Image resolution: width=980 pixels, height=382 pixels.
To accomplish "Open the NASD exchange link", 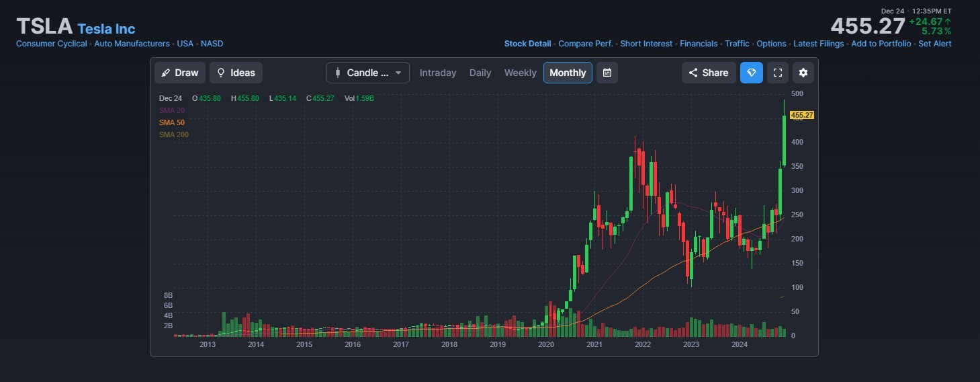I will [x=212, y=44].
